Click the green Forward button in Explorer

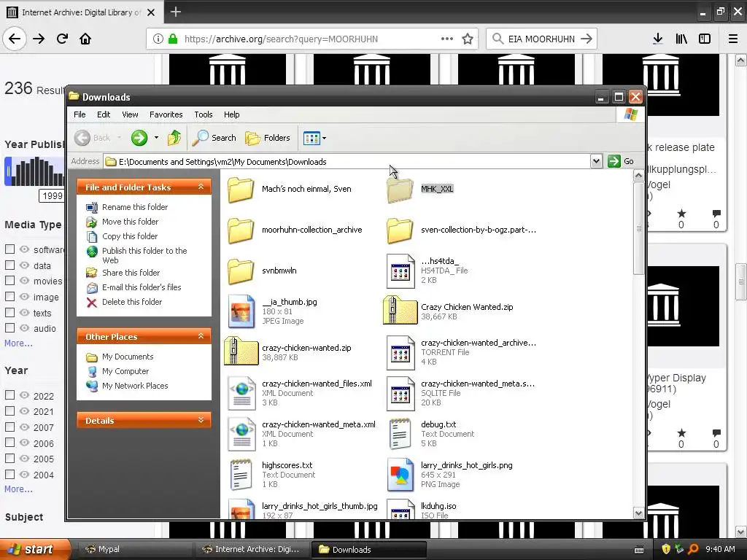pos(139,138)
